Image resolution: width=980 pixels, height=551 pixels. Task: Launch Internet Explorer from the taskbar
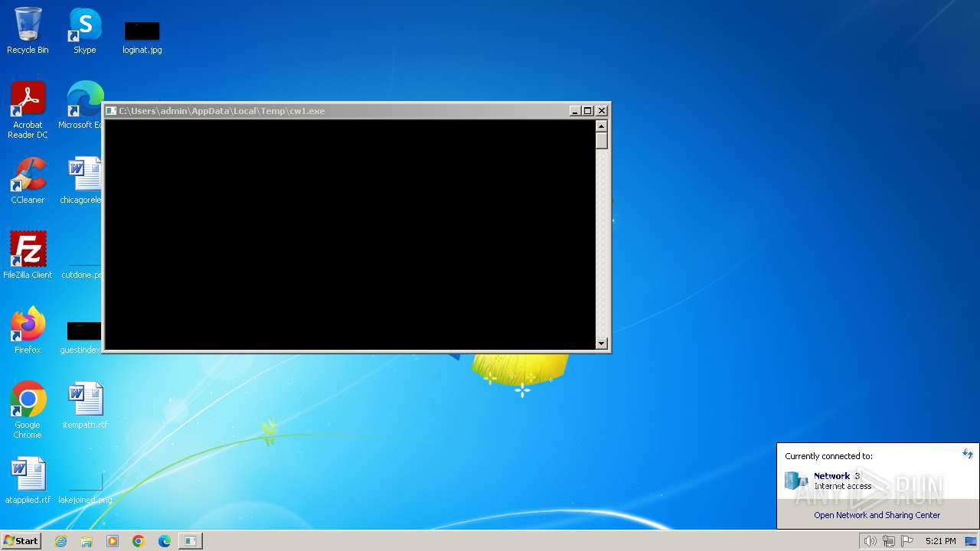(x=60, y=541)
